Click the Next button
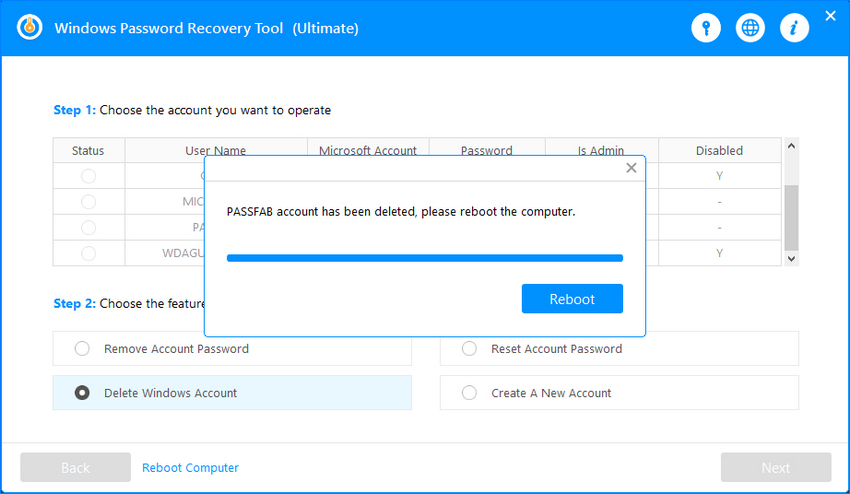 coord(776,467)
